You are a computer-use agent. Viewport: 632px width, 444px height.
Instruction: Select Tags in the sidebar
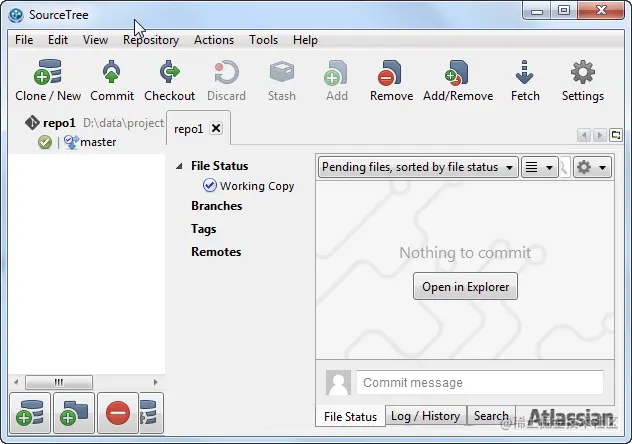point(204,229)
